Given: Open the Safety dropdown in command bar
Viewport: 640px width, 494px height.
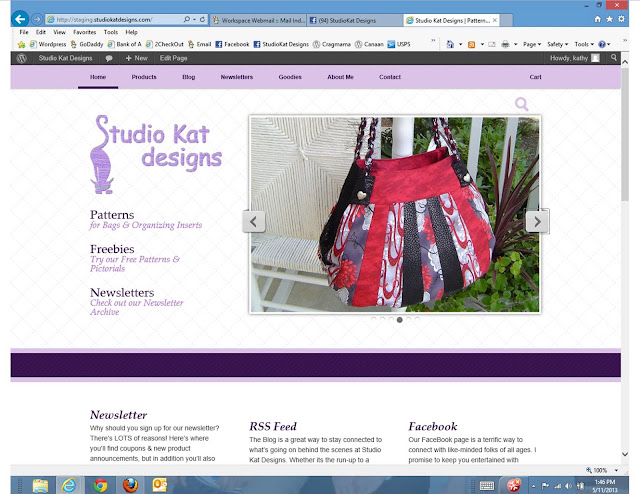Looking at the screenshot, I should 558,44.
